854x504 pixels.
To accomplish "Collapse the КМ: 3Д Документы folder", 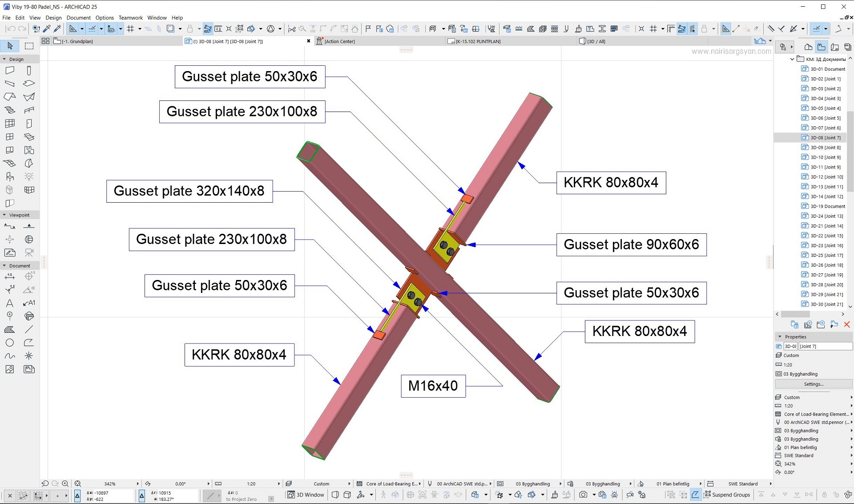I will [x=792, y=59].
